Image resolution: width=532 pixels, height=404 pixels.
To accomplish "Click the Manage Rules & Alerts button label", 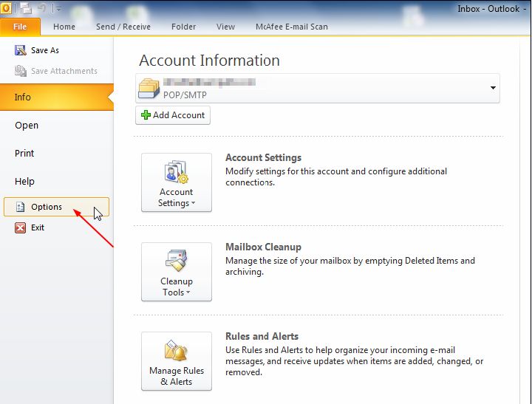I will point(177,376).
